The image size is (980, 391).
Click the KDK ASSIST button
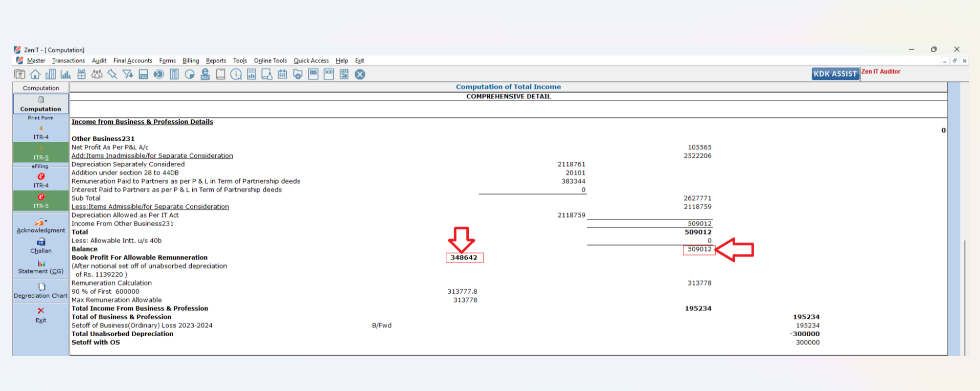835,74
